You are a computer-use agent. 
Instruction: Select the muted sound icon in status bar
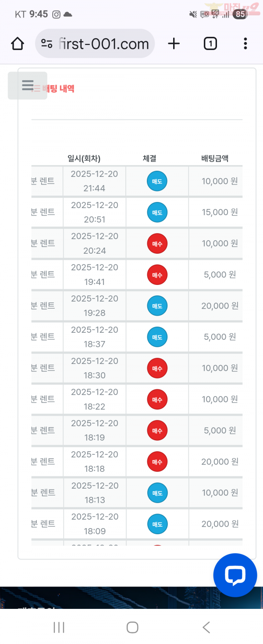[x=192, y=14]
